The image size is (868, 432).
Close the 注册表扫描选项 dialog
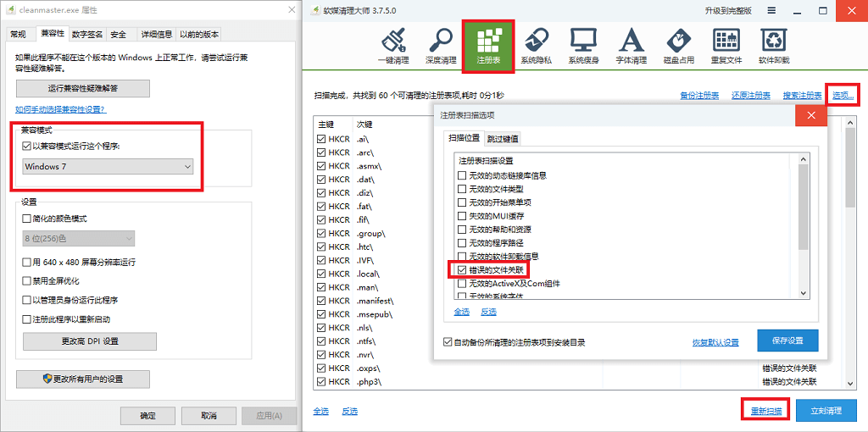(x=811, y=115)
